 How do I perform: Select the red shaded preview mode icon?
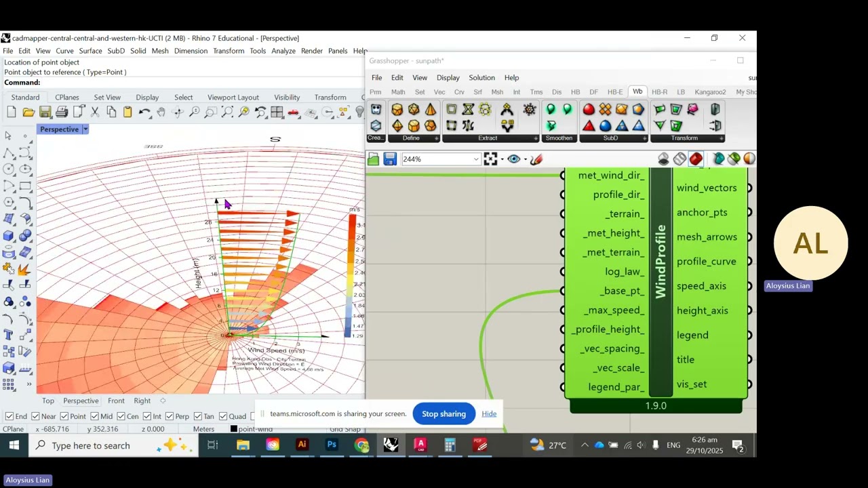pos(696,159)
